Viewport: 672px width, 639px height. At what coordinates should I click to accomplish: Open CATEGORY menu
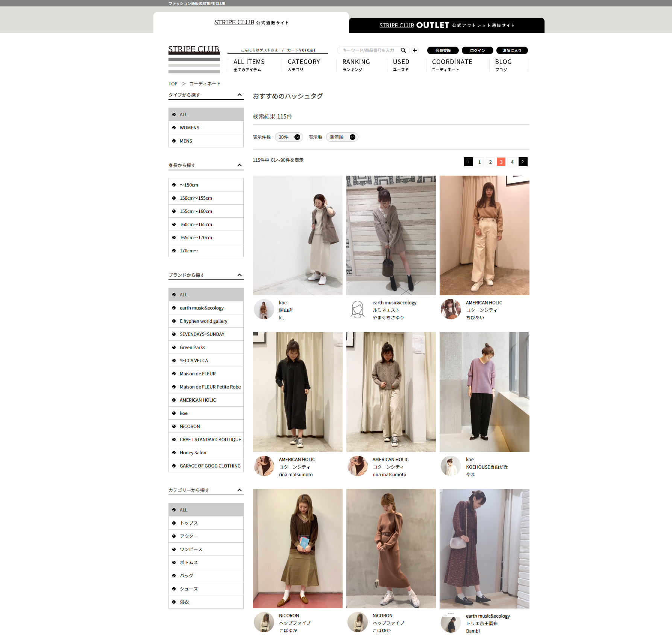click(x=304, y=65)
